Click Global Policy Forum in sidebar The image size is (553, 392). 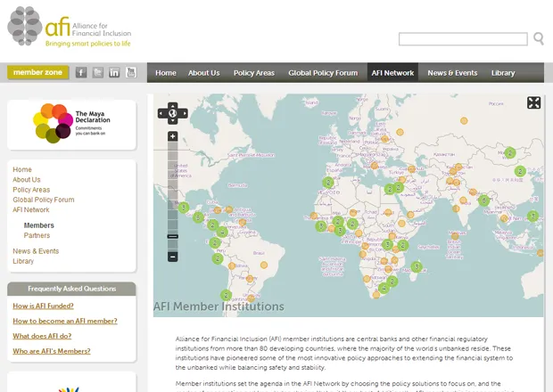(44, 200)
